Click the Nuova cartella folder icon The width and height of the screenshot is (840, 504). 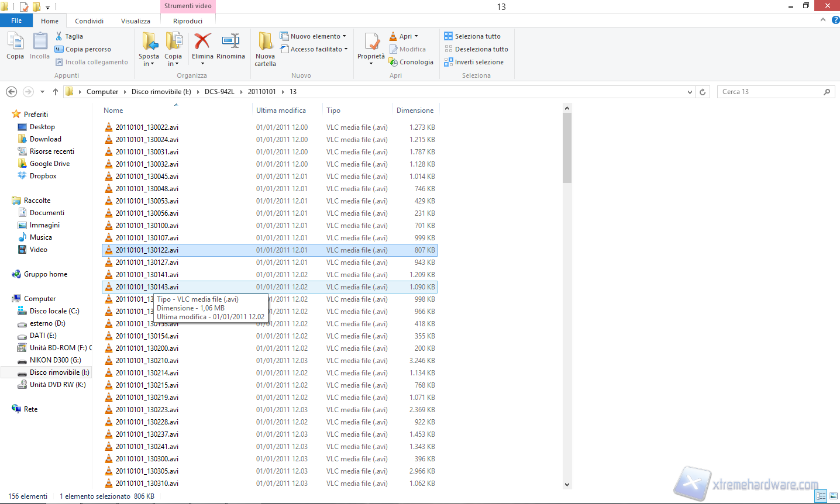(266, 42)
